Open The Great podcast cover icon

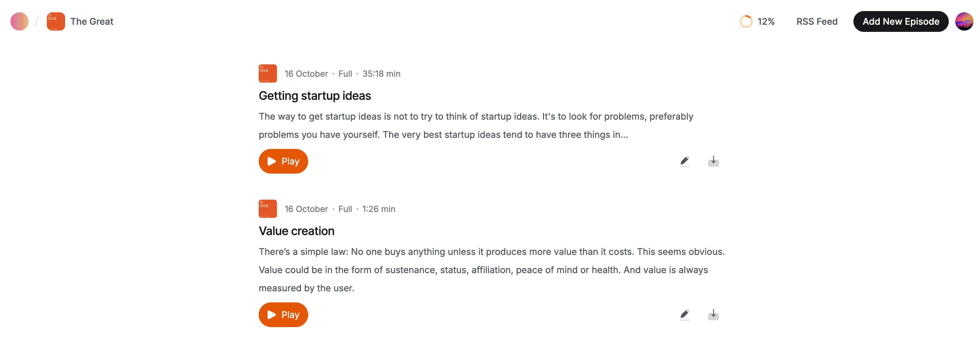tap(56, 22)
